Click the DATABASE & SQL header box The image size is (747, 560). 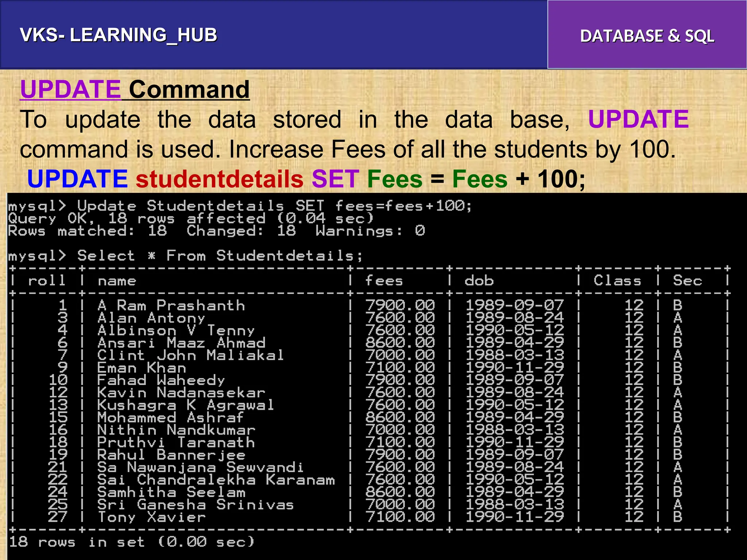pyautogui.click(x=647, y=35)
